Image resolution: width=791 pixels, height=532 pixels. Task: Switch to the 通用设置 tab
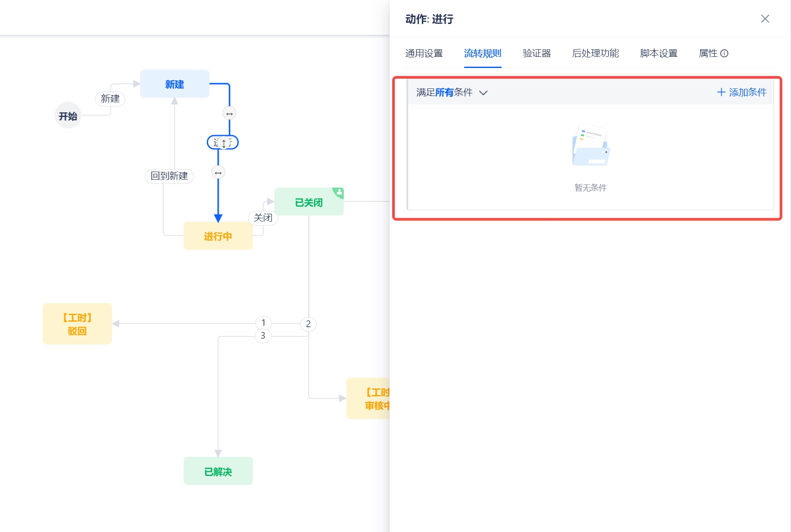[424, 53]
